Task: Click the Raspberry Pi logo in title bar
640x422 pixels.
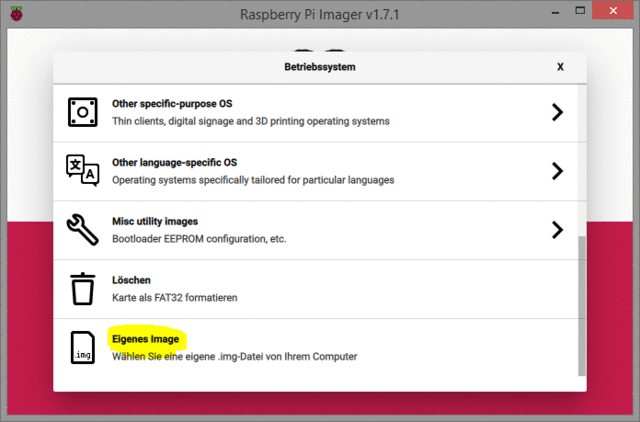Action: click(x=16, y=13)
